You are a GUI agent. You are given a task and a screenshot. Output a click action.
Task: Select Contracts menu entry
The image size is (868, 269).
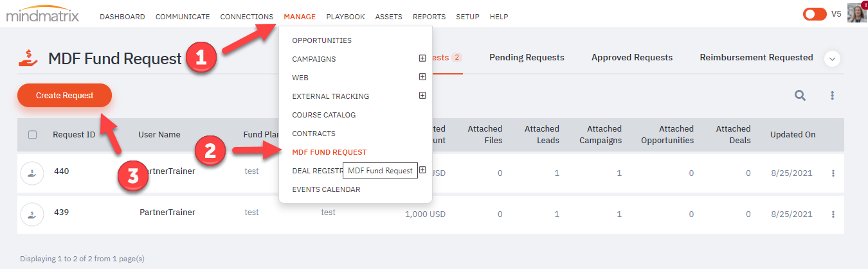coord(314,134)
